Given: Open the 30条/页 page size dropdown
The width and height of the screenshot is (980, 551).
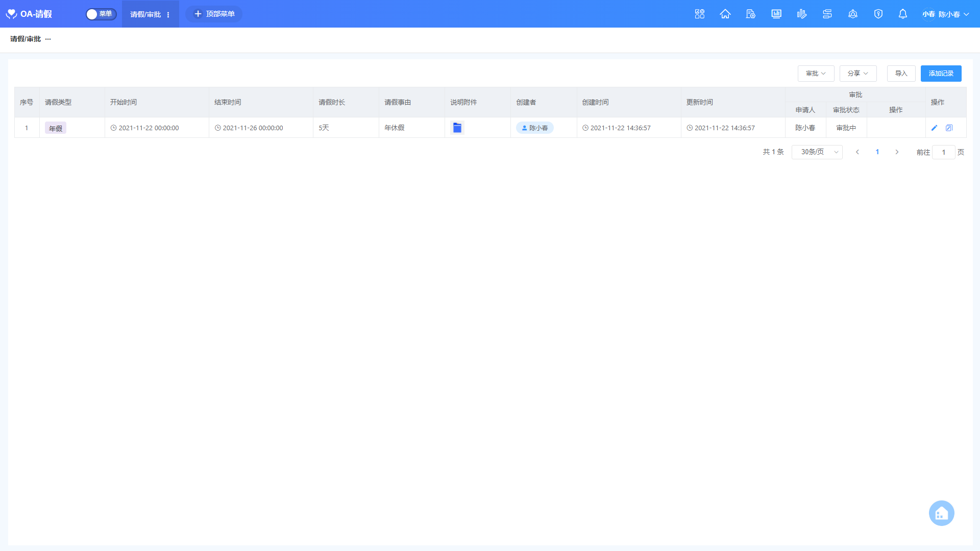Looking at the screenshot, I should [x=817, y=152].
